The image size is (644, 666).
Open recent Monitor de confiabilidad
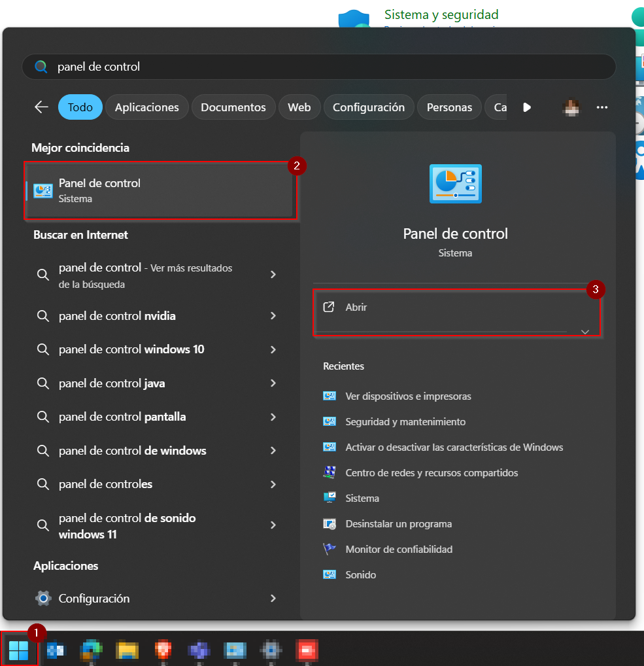(x=399, y=549)
